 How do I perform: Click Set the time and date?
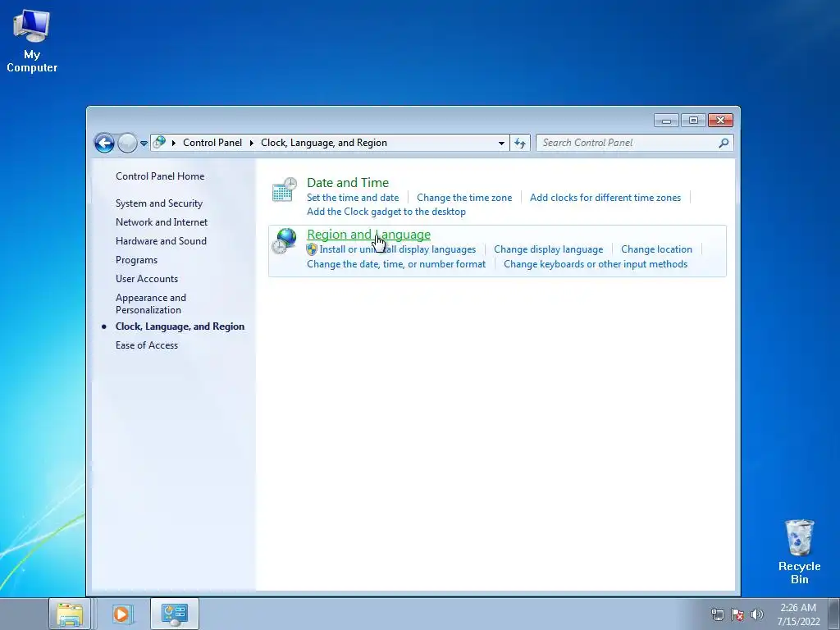pos(353,198)
